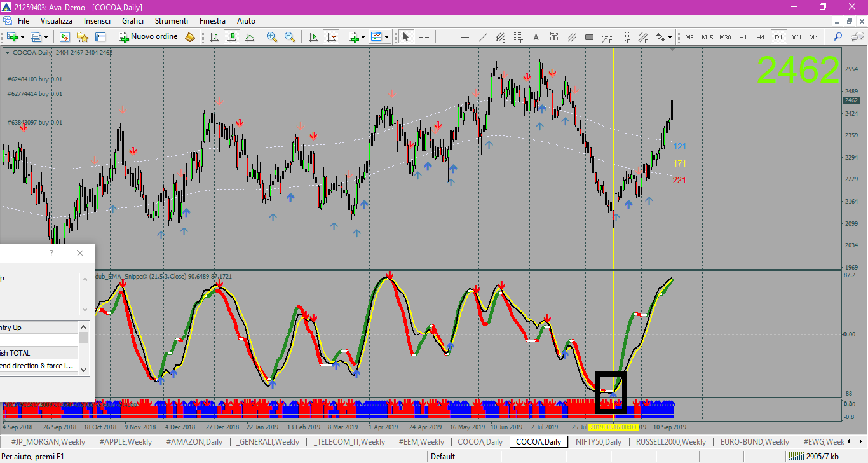
Task: Switch to the #APPLE,Weekly tab
Action: (x=125, y=441)
